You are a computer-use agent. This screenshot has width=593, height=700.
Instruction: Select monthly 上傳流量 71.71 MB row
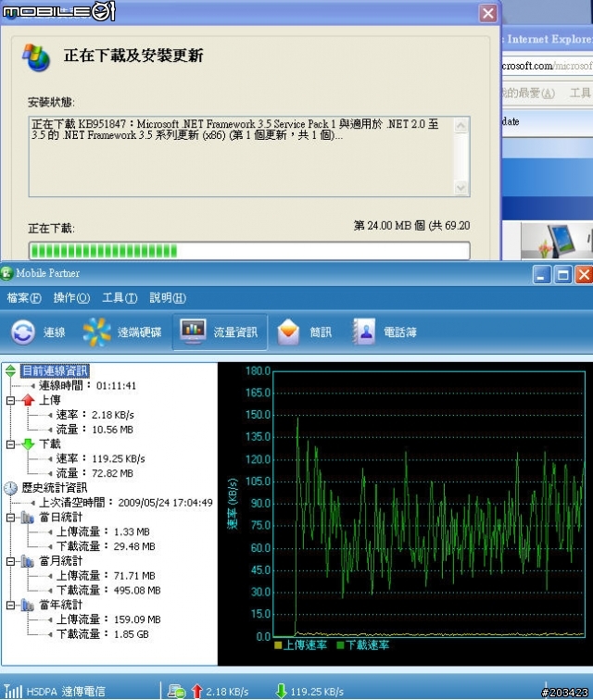coord(106,576)
